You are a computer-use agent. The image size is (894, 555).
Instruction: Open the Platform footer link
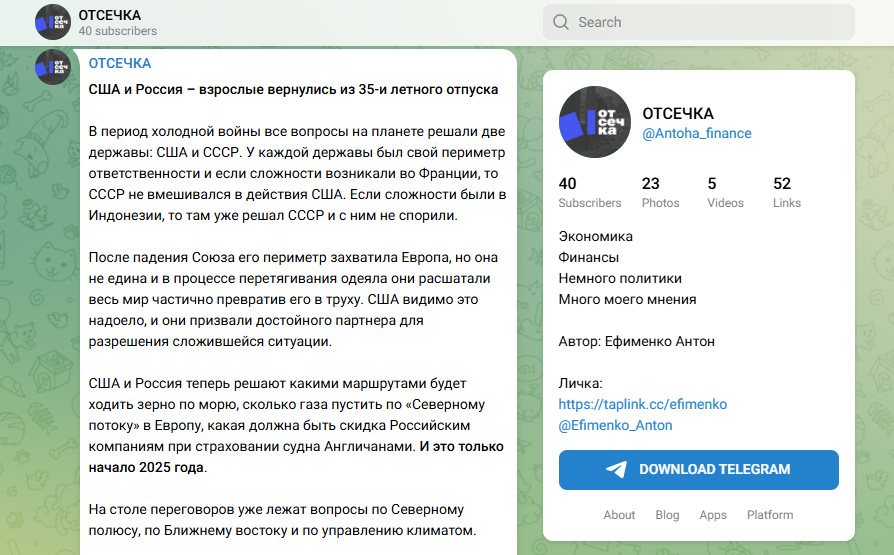(770, 515)
